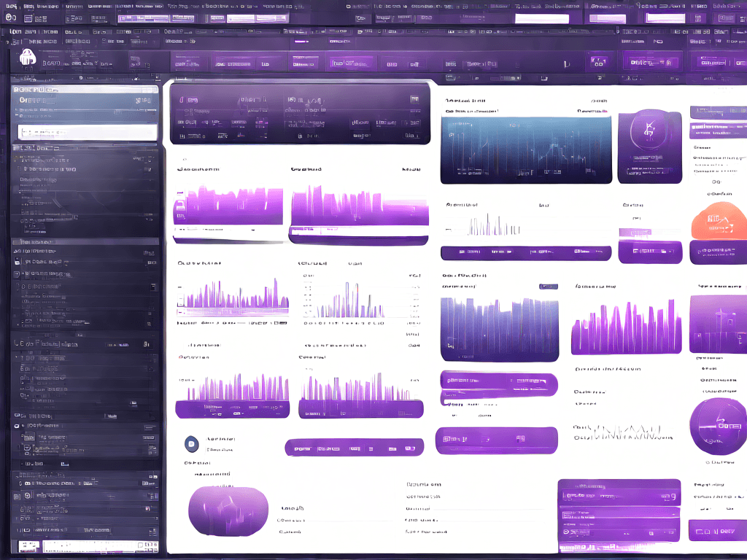Click the large purple sphere icon at right
The height and width of the screenshot is (560, 747).
(719, 427)
